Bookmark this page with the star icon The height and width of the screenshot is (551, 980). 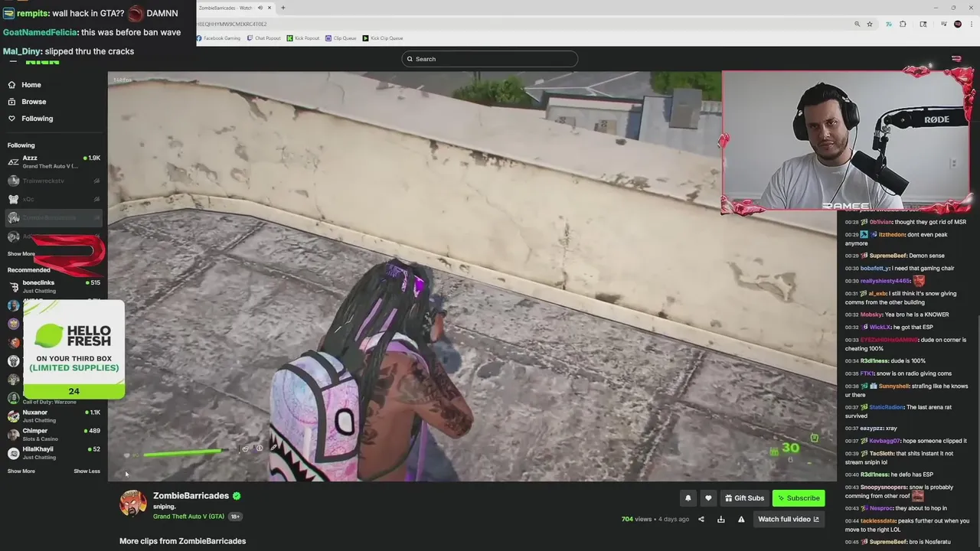(870, 24)
